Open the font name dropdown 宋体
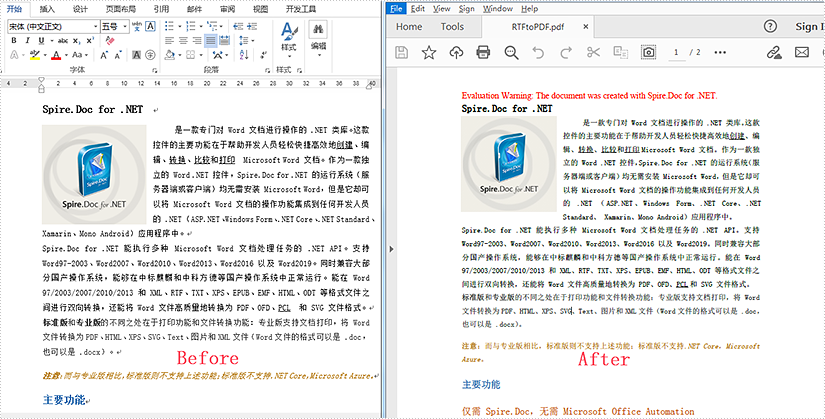Viewport: 825px width, 419px height. [96, 26]
